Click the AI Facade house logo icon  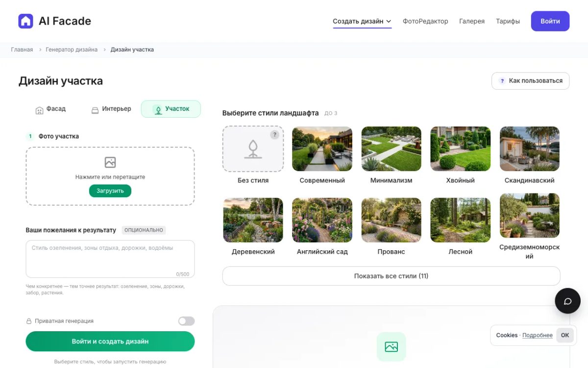(x=25, y=21)
